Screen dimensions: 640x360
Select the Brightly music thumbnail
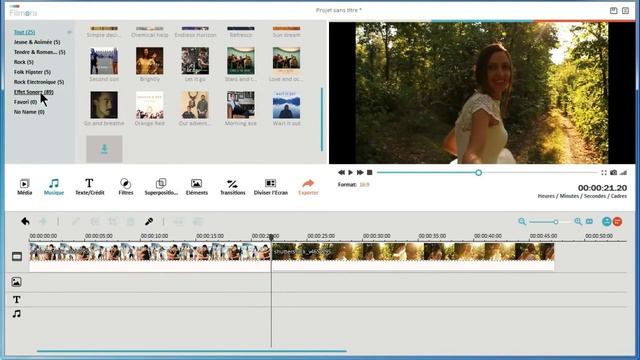coord(150,61)
